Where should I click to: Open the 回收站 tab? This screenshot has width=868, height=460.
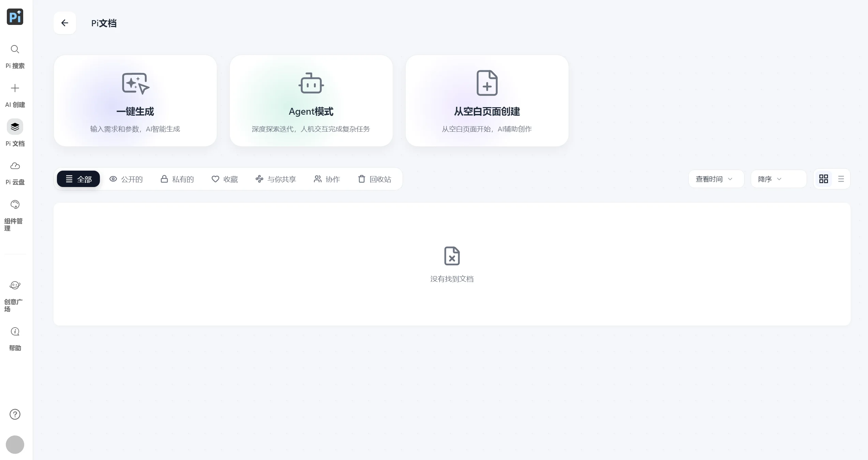tap(375, 179)
